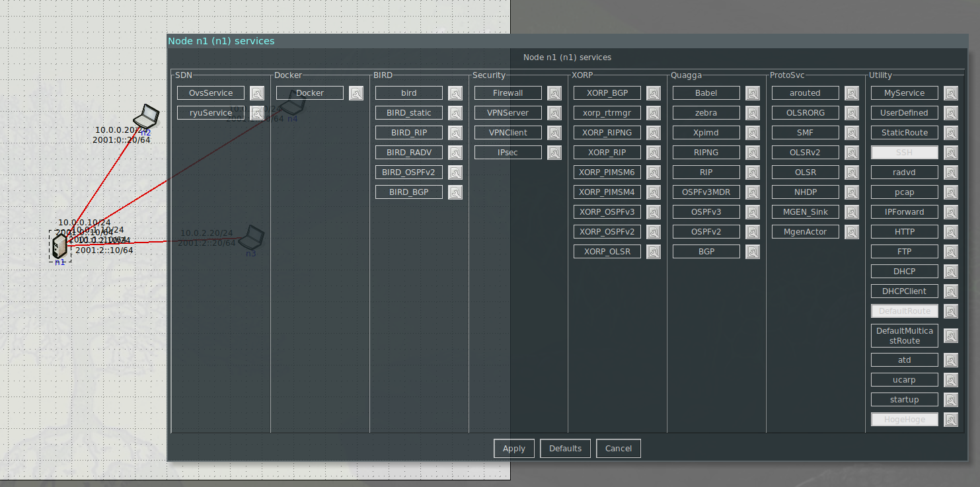Enable the Docker service toggle
This screenshot has width=980, height=487.
(310, 93)
